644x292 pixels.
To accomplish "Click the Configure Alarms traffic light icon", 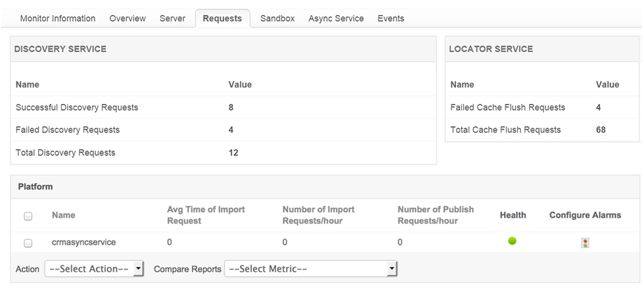I will [x=585, y=243].
